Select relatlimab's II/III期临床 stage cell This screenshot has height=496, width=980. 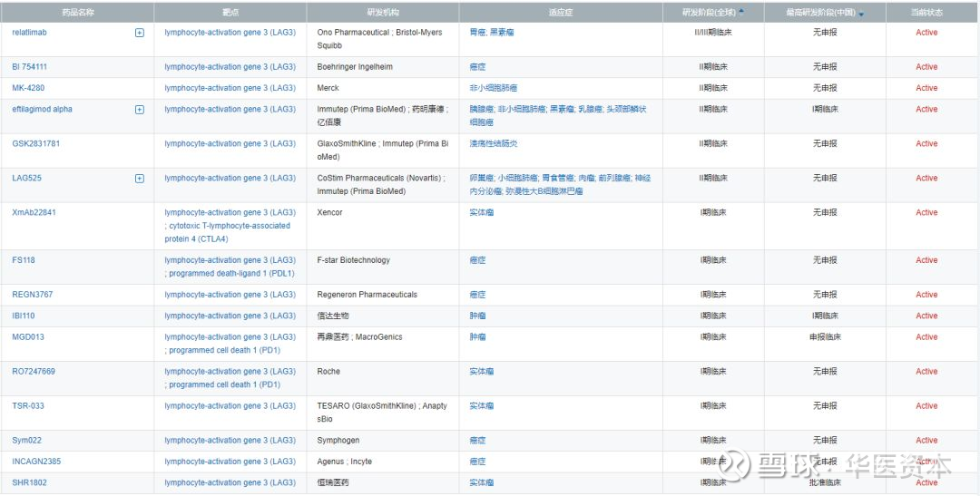[713, 39]
